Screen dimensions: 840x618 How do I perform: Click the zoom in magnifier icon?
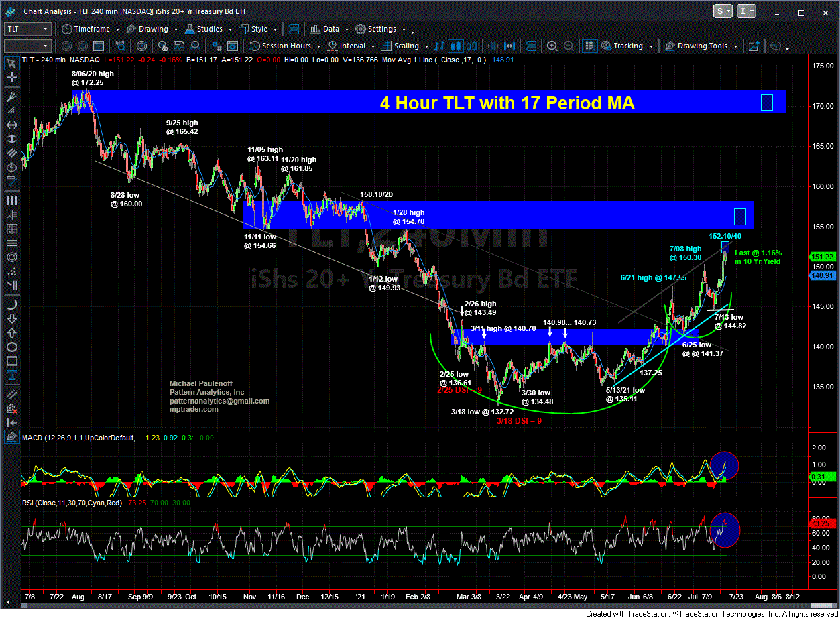tap(552, 46)
